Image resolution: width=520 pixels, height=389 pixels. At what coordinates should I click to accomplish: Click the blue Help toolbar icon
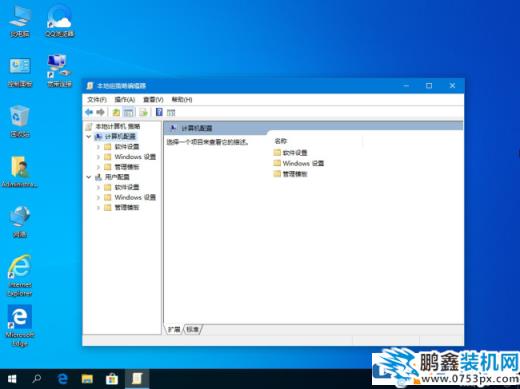click(159, 112)
